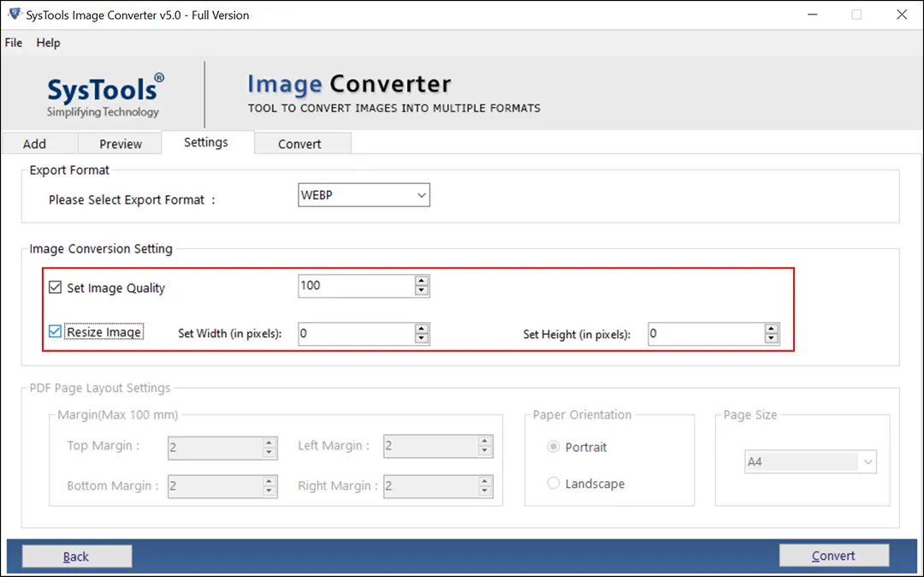Uncheck the Resize Image checkbox

click(x=55, y=331)
